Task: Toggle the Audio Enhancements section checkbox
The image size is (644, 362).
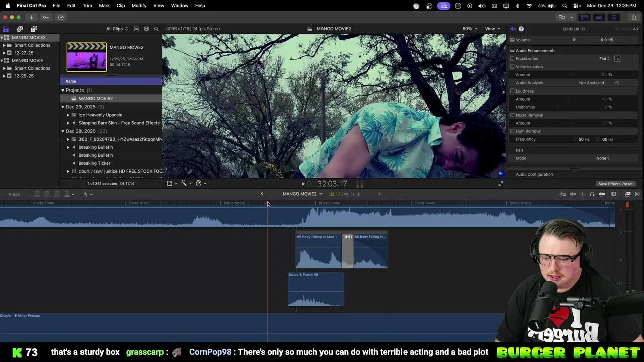Action: (512, 51)
